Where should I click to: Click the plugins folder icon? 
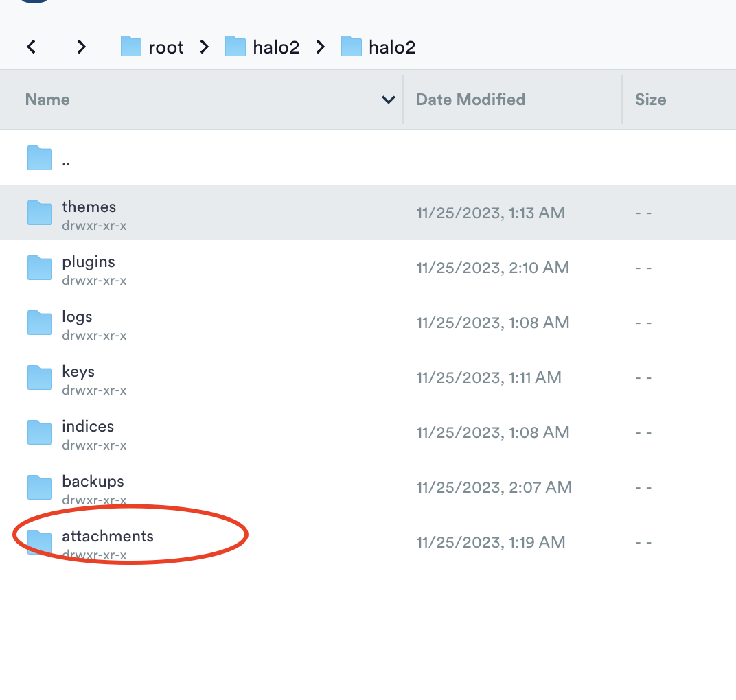tap(40, 268)
